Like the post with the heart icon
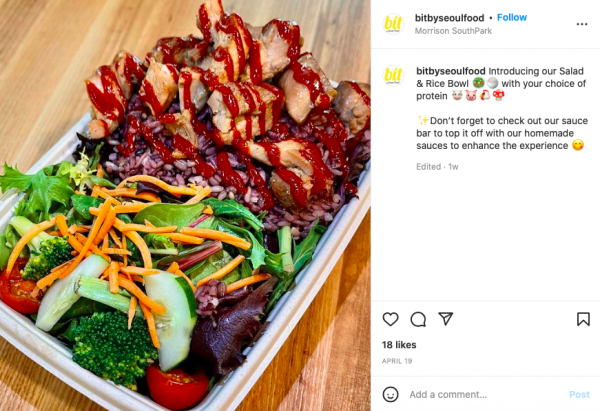The image size is (600, 411). click(x=390, y=319)
